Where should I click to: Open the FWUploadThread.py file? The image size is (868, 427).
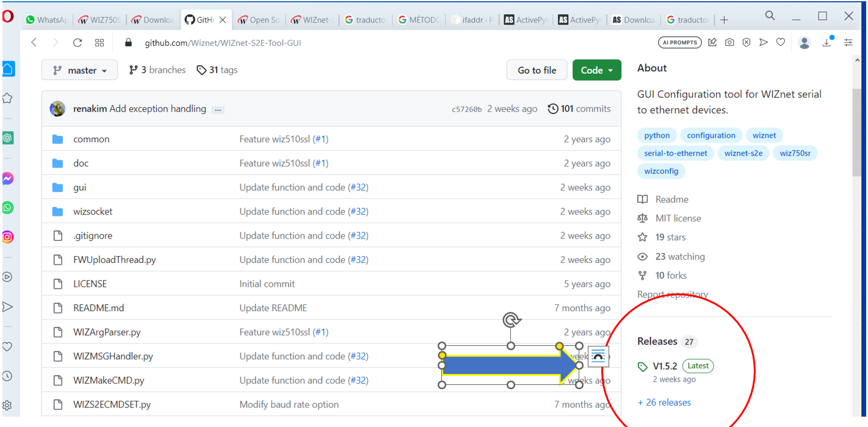[115, 260]
